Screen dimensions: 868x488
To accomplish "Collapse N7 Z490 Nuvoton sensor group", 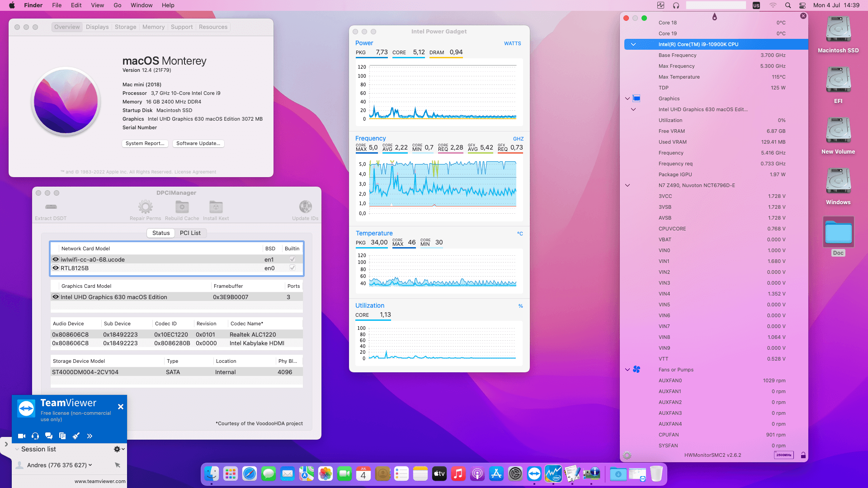I will pyautogui.click(x=627, y=185).
